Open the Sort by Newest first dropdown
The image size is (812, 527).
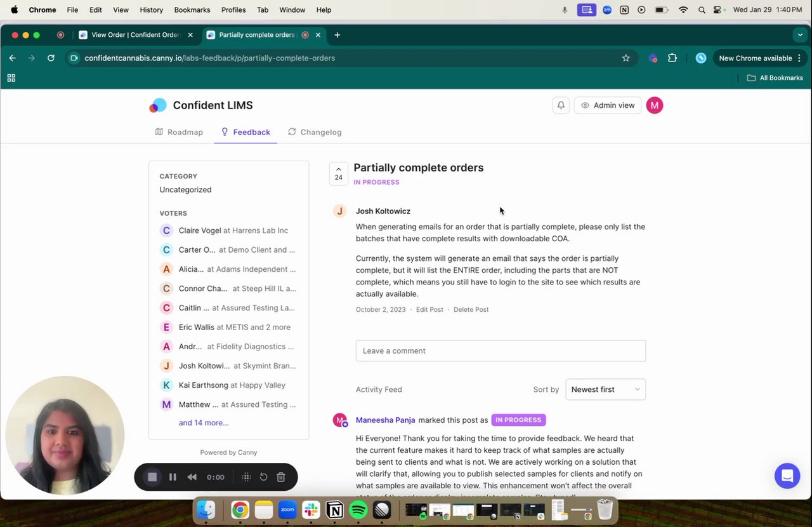pos(605,389)
